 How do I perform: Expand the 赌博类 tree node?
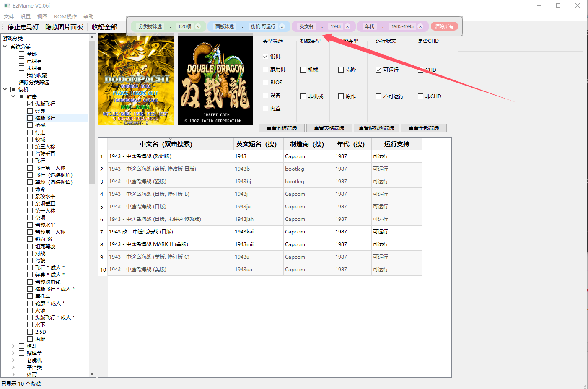[x=13, y=353]
